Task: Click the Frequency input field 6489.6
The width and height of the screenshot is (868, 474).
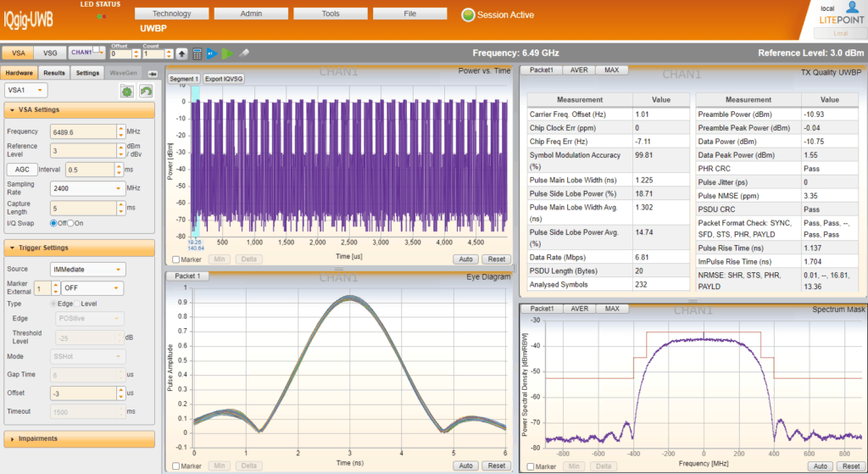Action: [x=84, y=131]
